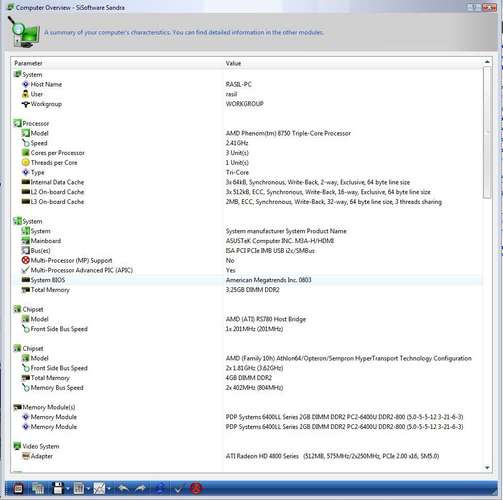Screen dimensions: 503x500
Task: Select the Type row showing Tri-Core
Action: pyautogui.click(x=247, y=172)
